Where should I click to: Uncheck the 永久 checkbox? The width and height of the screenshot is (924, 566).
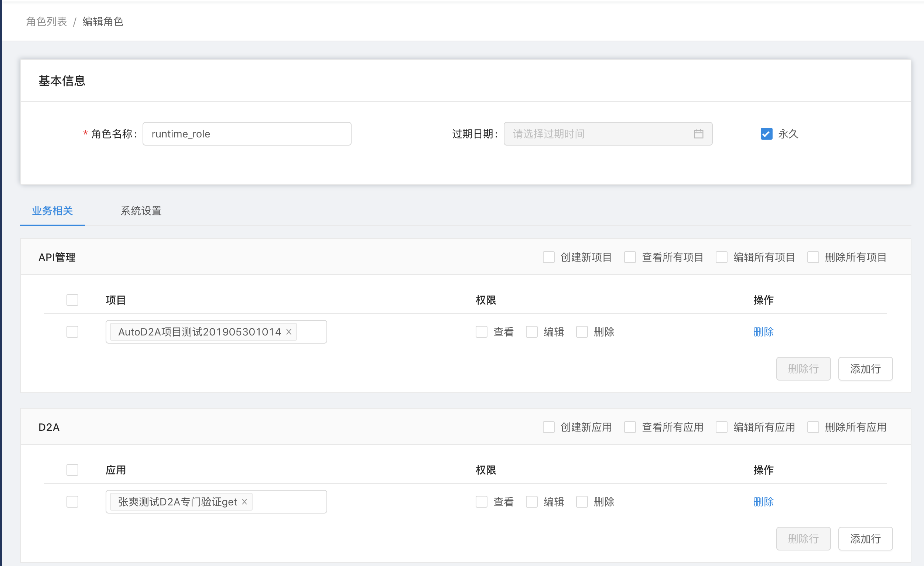coord(766,134)
